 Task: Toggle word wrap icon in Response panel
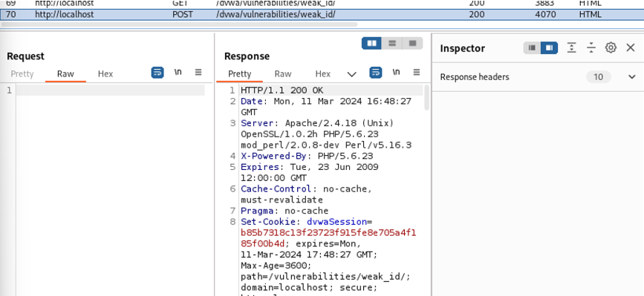click(x=375, y=73)
